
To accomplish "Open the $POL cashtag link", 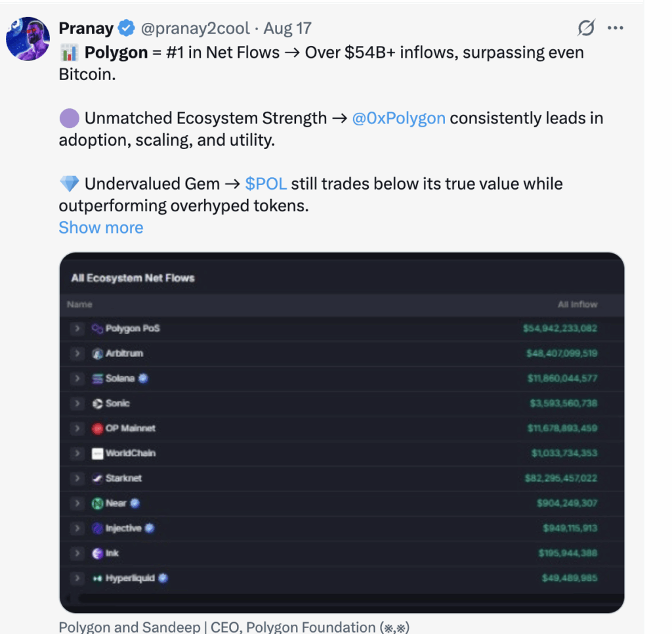I will [266, 184].
